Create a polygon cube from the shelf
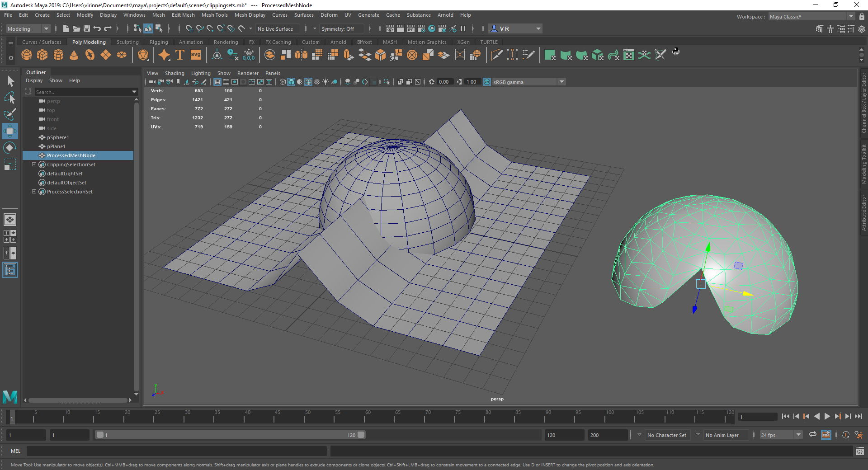 (42, 55)
